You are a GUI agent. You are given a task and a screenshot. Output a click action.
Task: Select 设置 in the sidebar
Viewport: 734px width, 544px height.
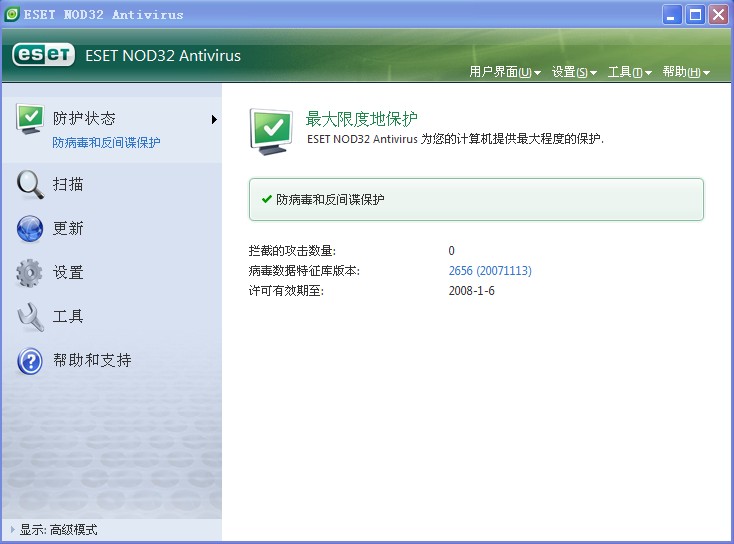point(68,272)
